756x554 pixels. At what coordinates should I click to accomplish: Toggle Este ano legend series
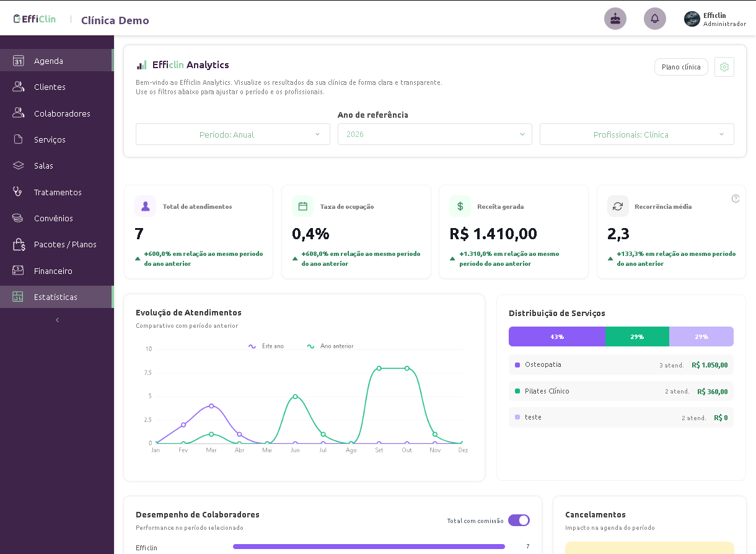(x=266, y=346)
